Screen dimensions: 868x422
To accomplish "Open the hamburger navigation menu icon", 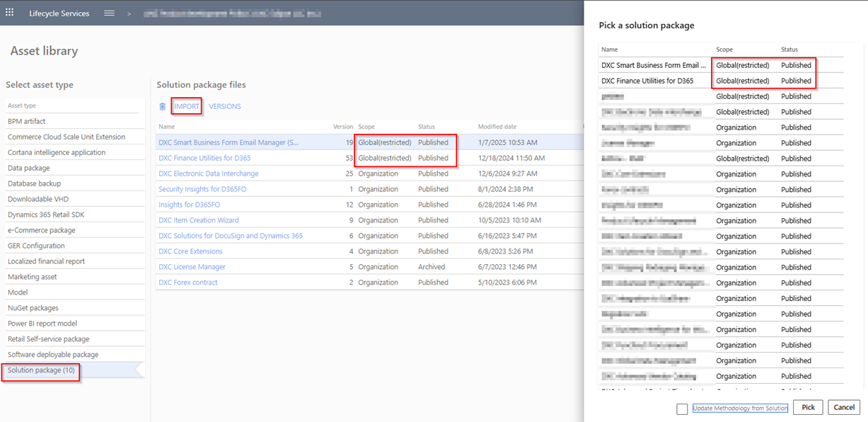I will point(111,13).
